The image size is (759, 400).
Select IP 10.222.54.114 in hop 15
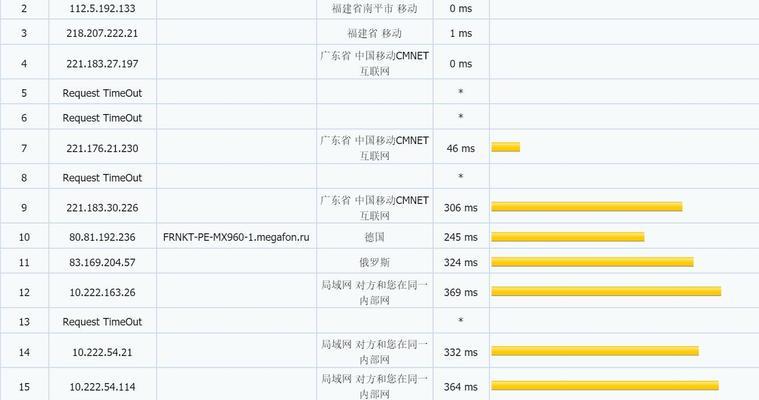102,386
